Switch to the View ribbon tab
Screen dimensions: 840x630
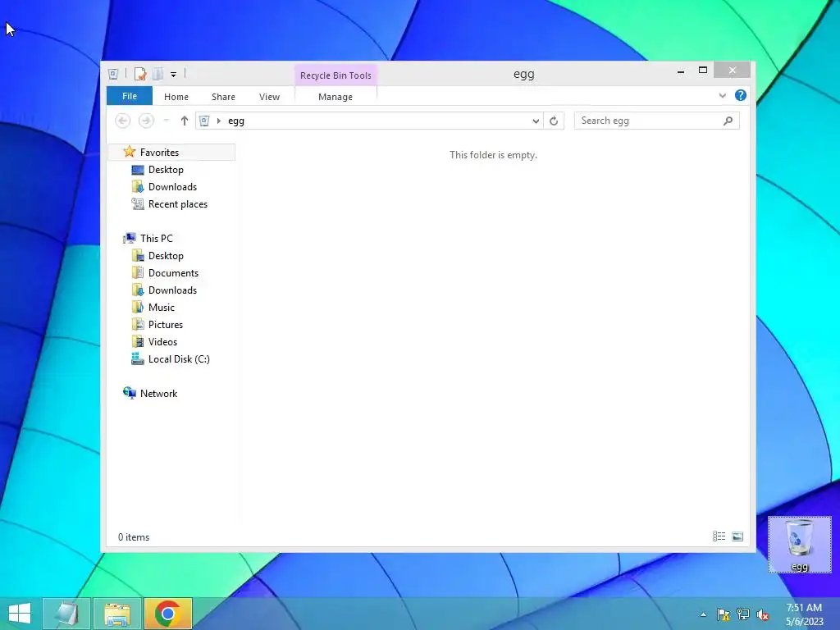(269, 97)
